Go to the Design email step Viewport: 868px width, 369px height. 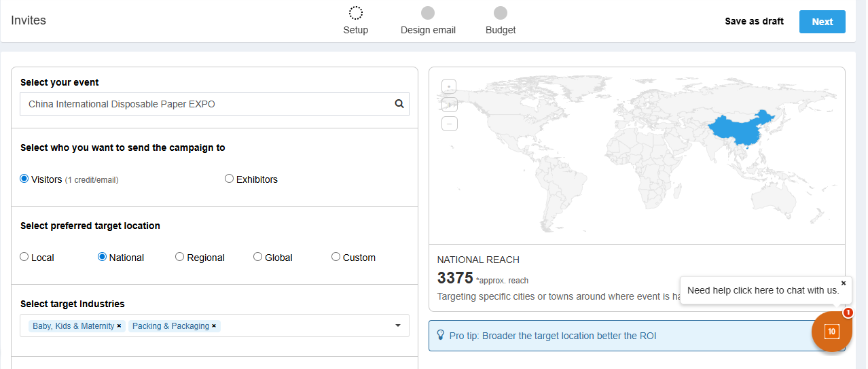coord(428,14)
